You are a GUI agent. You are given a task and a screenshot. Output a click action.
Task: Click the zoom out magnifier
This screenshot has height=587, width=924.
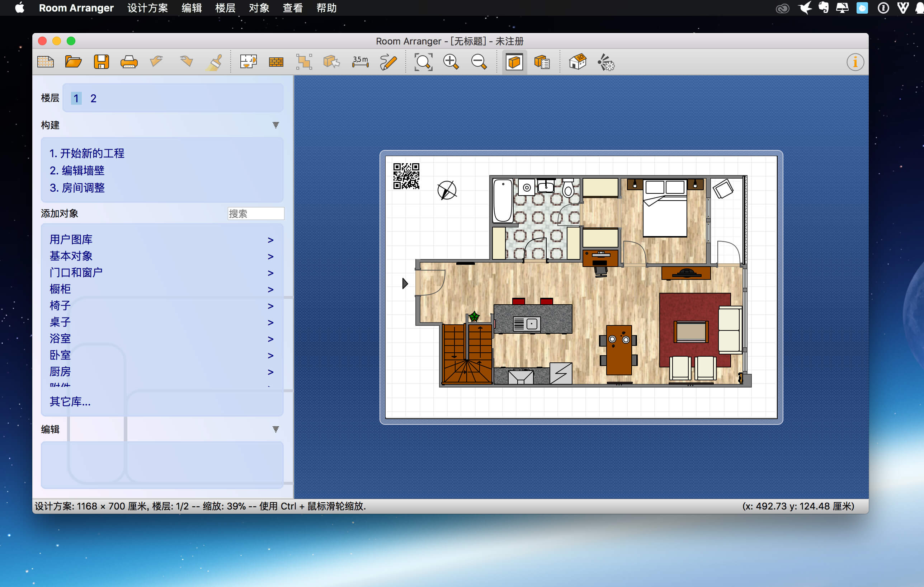pos(479,62)
